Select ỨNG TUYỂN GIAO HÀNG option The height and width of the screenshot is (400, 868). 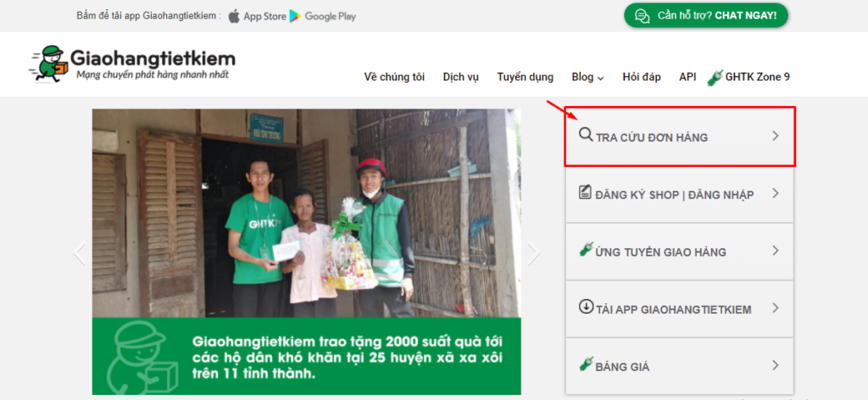[679, 252]
